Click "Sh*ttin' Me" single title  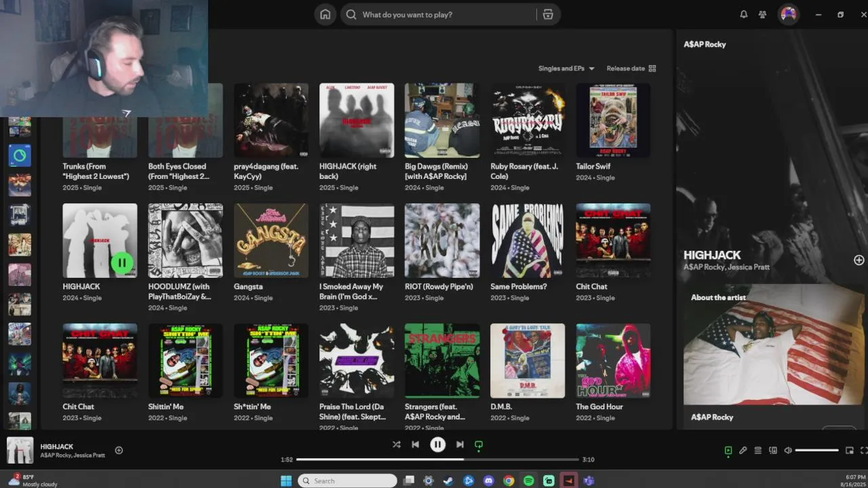tap(252, 407)
